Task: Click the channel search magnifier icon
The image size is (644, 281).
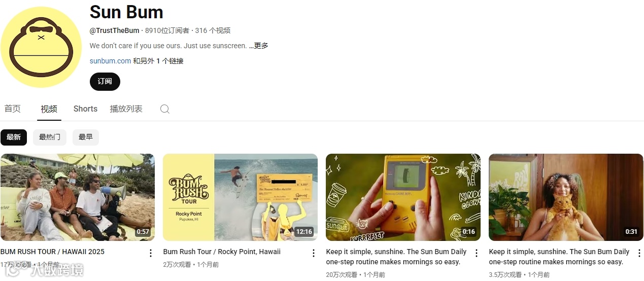Action: click(164, 109)
